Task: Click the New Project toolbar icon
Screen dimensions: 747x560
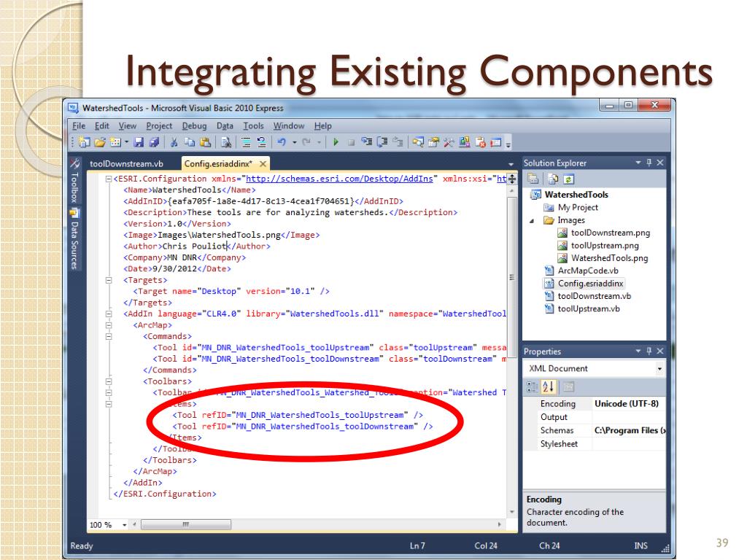Action: click(x=85, y=142)
